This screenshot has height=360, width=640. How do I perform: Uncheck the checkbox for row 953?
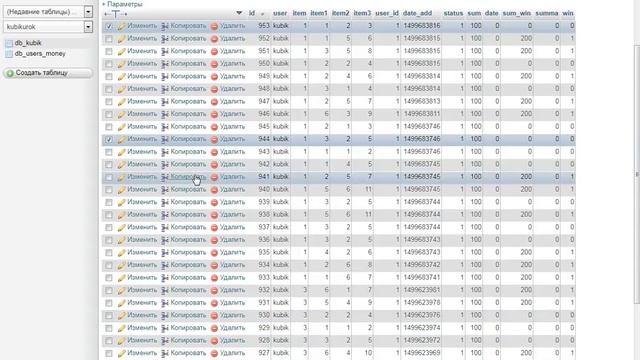[109, 26]
